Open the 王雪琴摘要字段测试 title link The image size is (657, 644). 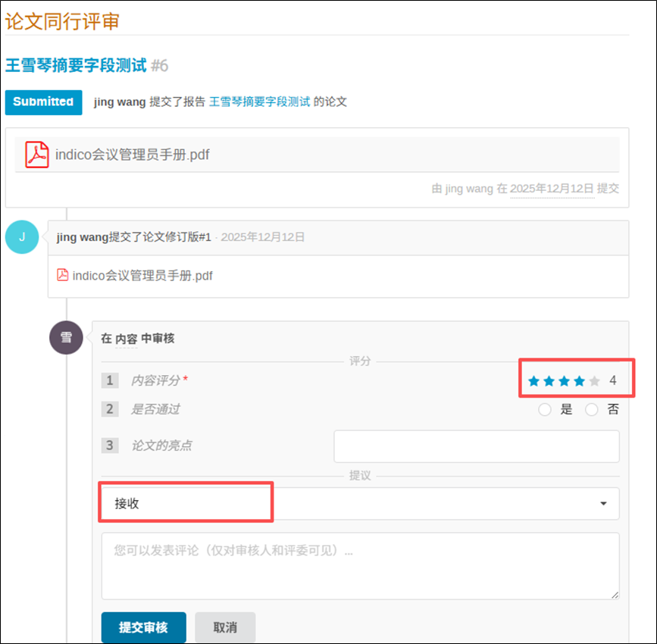(x=76, y=65)
